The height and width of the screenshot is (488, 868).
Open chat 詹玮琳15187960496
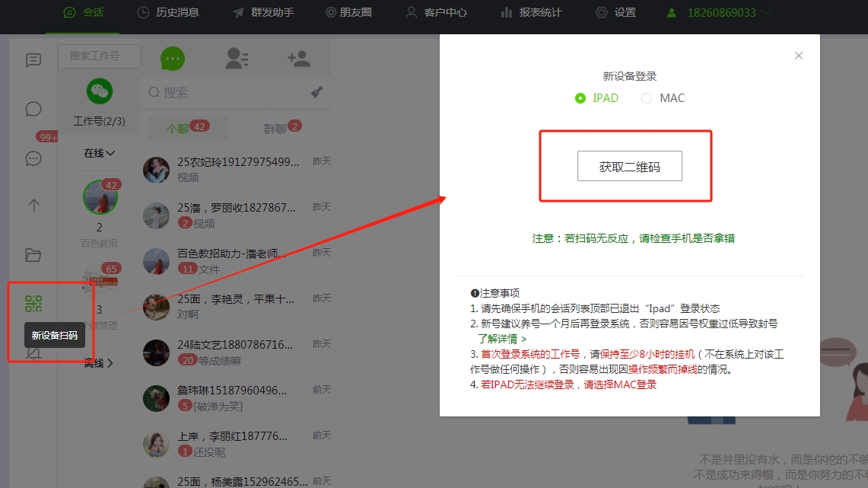(x=237, y=398)
